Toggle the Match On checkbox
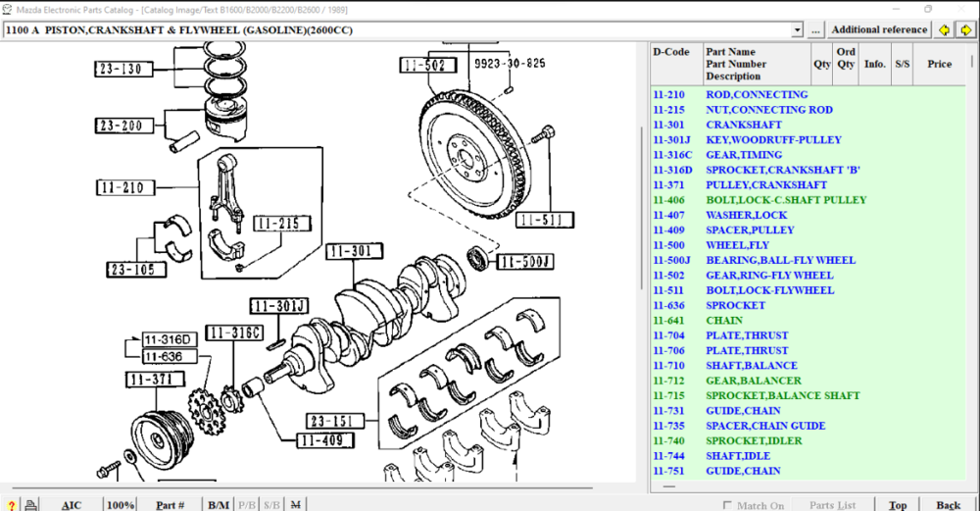Screen dimensions: 980x511 [726, 505]
